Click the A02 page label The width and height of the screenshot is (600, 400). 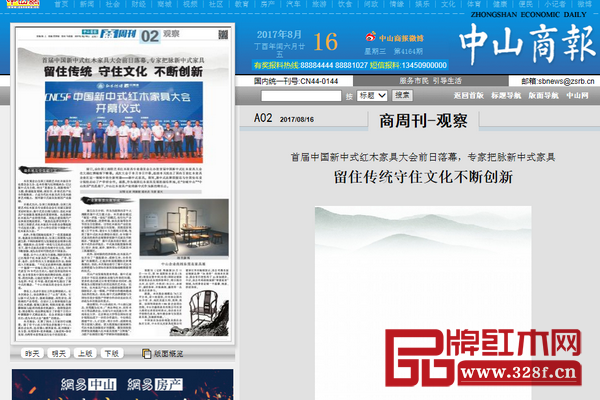pyautogui.click(x=263, y=118)
